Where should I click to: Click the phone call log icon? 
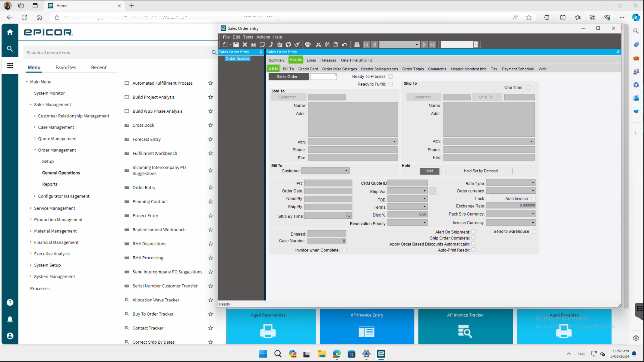(x=271, y=45)
